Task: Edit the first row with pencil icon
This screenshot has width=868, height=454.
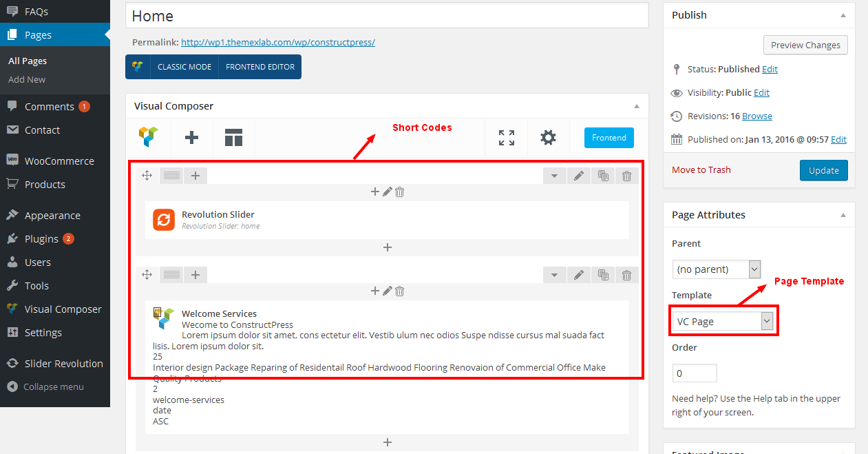Action: pos(578,176)
